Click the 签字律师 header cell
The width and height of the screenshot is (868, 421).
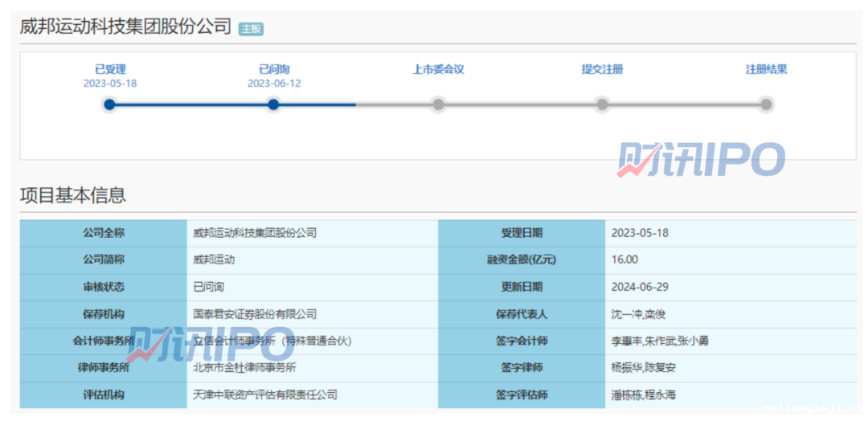[x=522, y=368]
